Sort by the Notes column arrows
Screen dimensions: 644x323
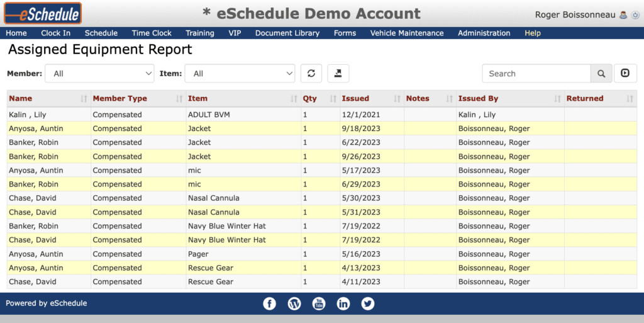click(449, 99)
